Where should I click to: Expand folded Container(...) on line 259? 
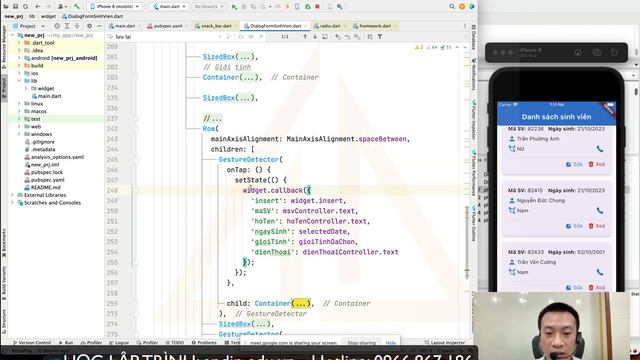pos(301,304)
